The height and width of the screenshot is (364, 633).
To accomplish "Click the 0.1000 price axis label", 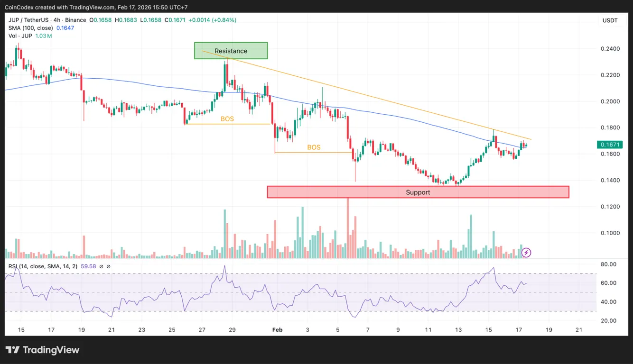I will 610,233.
